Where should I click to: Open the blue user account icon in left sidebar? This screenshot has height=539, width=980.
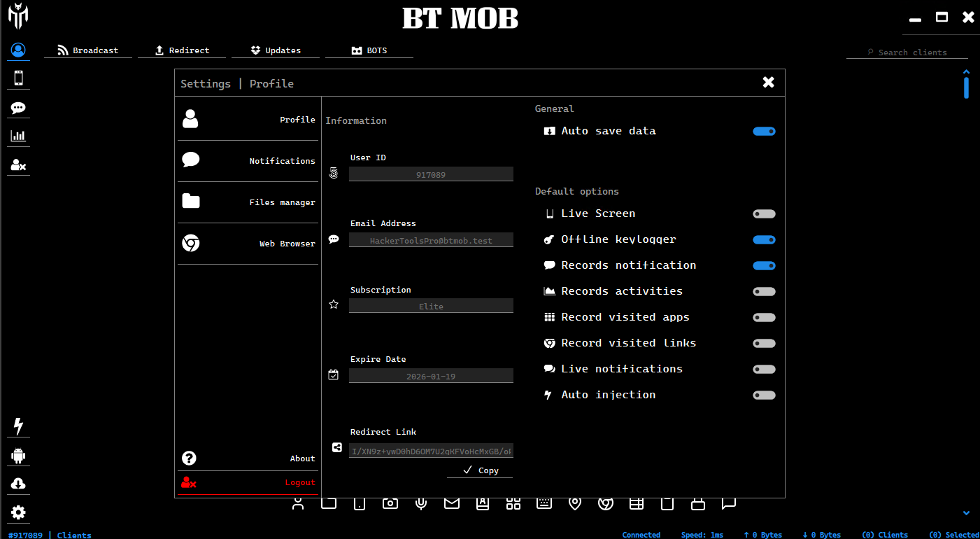pyautogui.click(x=18, y=50)
